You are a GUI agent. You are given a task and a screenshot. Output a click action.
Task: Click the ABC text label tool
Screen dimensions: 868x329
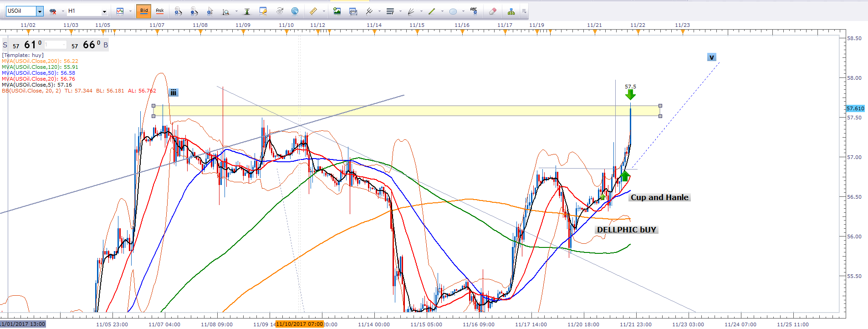474,11
